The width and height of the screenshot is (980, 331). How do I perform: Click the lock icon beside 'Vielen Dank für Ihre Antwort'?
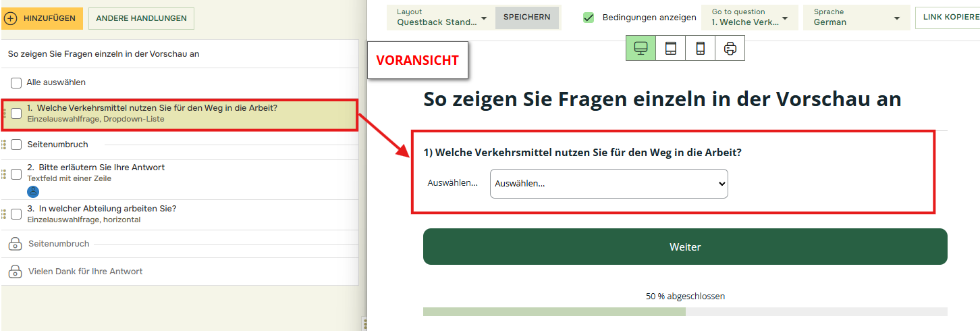[x=15, y=272]
